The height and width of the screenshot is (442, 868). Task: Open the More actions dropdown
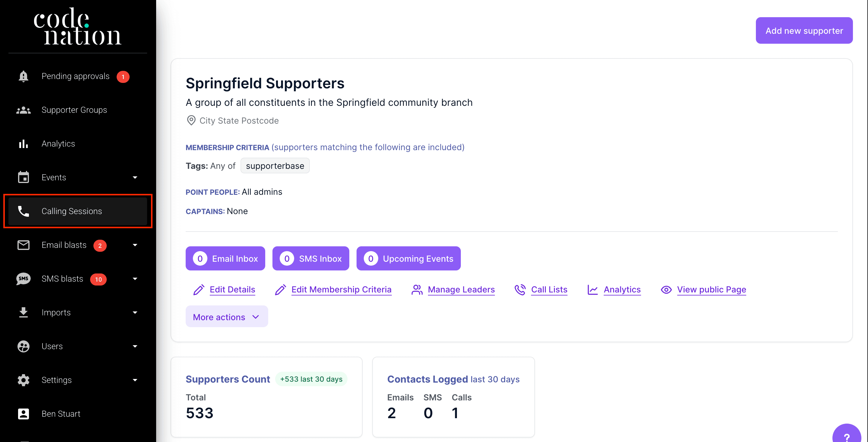click(226, 317)
